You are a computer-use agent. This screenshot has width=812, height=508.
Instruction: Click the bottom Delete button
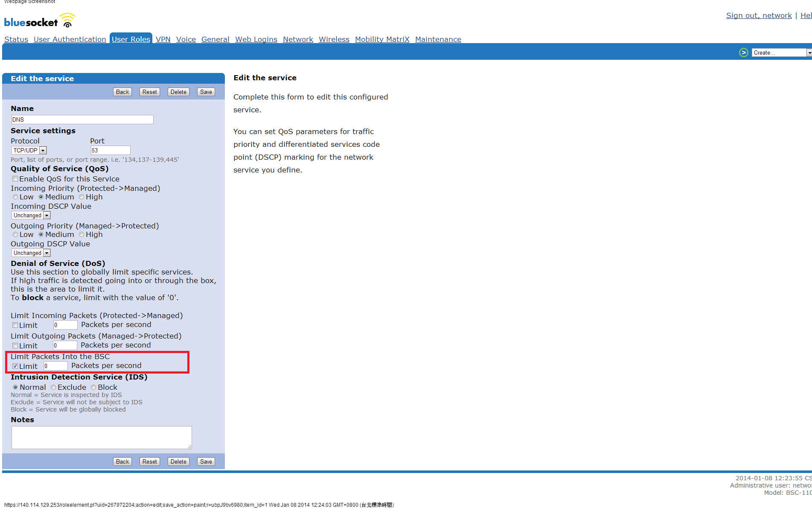(x=178, y=461)
